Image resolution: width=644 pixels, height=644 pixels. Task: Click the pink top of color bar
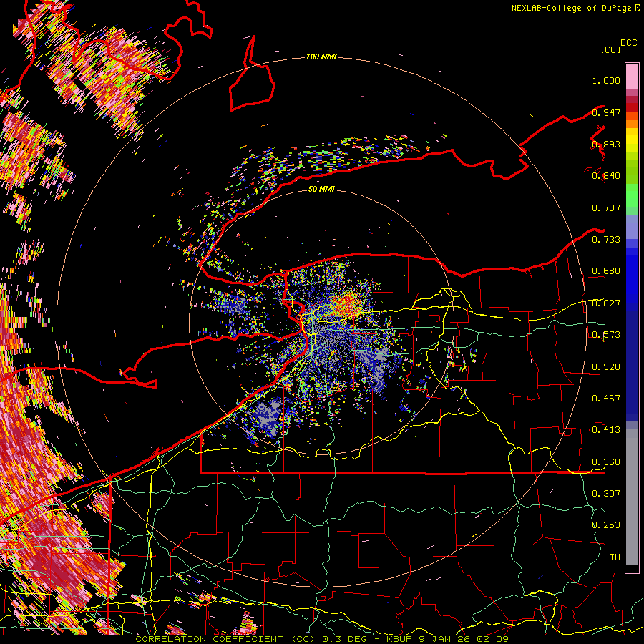(x=632, y=76)
